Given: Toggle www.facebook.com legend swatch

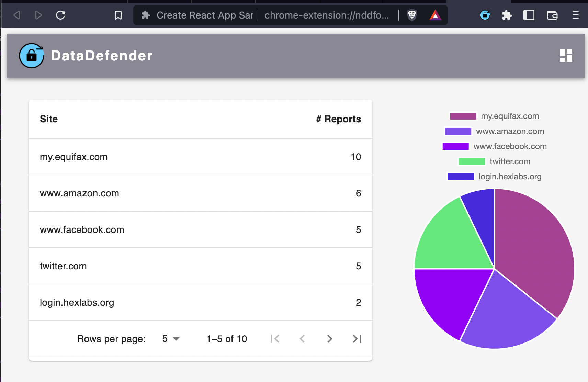Looking at the screenshot, I should click(456, 146).
